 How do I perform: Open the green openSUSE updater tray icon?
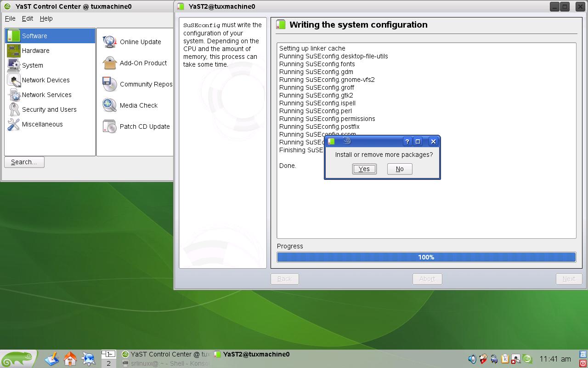(527, 359)
